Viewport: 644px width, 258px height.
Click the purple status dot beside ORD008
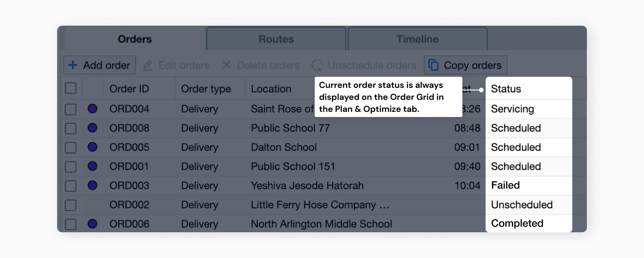(x=92, y=128)
